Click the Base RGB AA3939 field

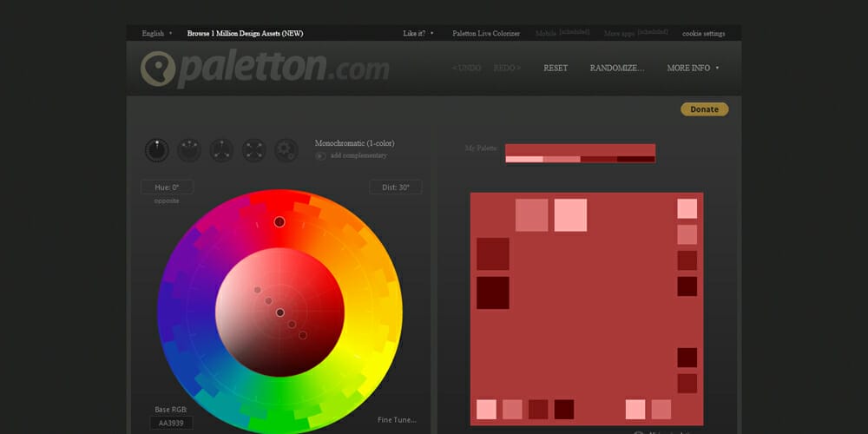click(171, 423)
